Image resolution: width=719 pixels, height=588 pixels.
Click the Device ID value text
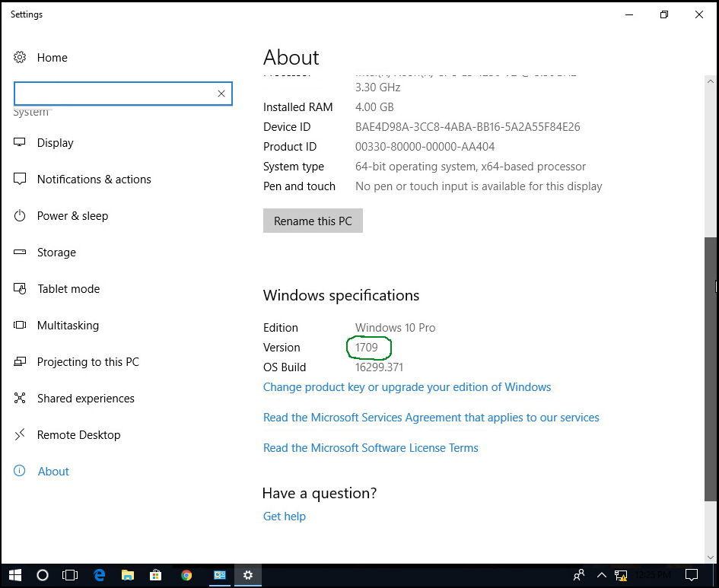(468, 126)
